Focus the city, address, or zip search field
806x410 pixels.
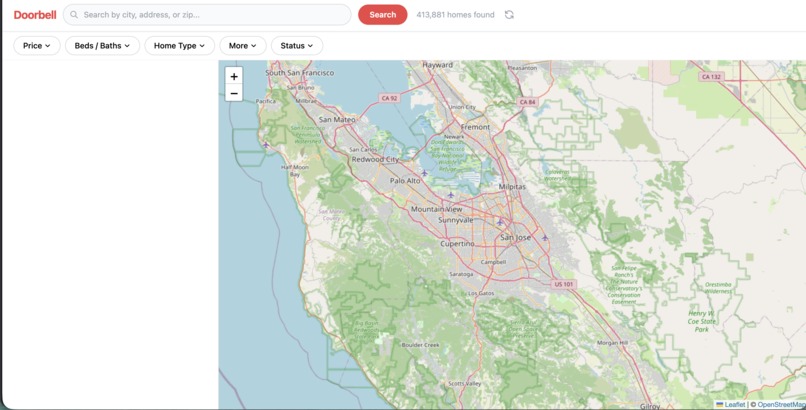click(207, 15)
